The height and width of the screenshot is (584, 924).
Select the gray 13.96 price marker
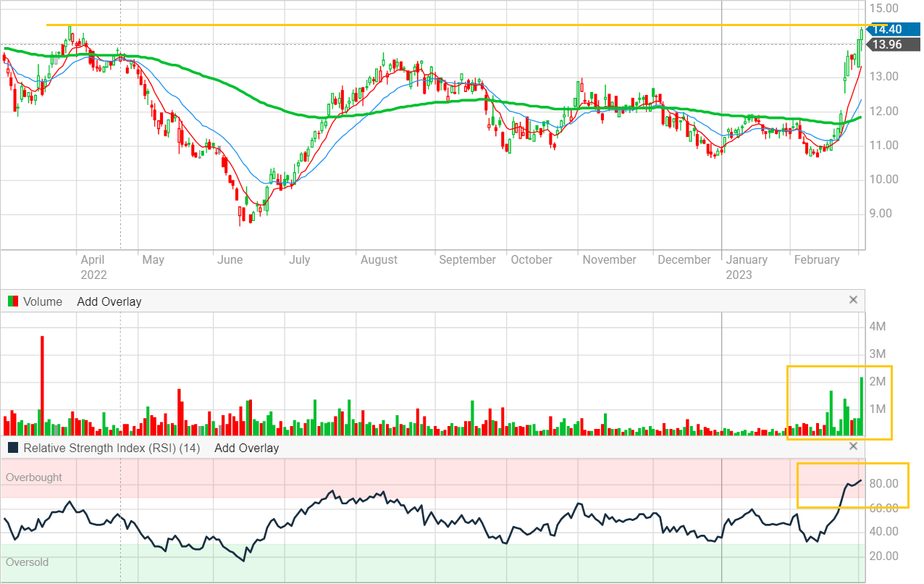886,45
